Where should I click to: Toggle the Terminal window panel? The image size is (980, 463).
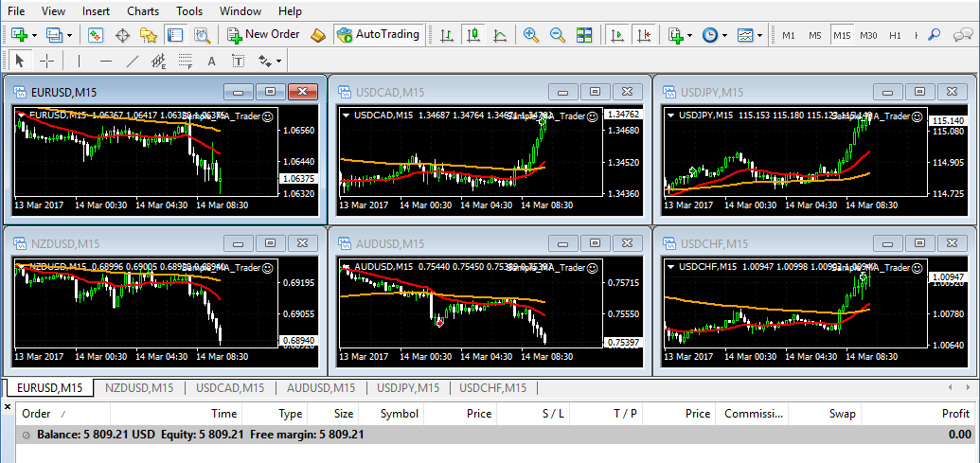(175, 35)
